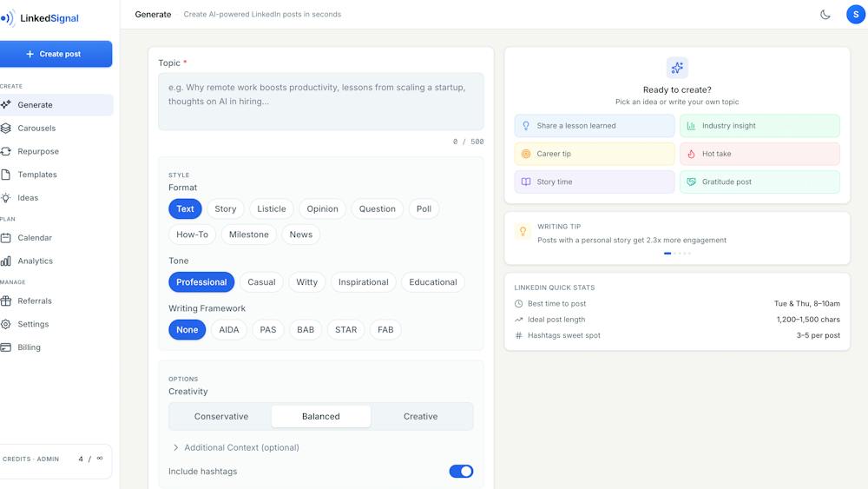
Task: Pick the Gratitude post idea card
Action: pyautogui.click(x=759, y=182)
